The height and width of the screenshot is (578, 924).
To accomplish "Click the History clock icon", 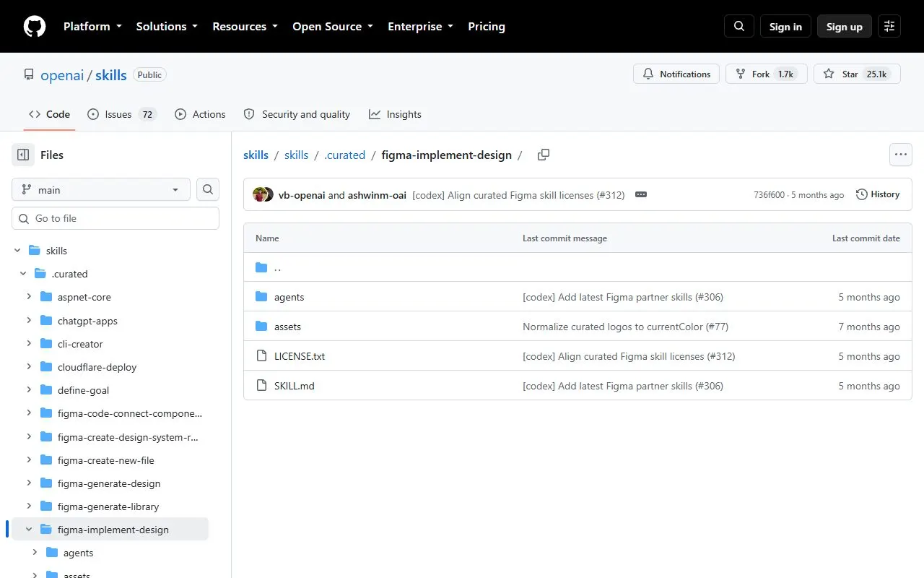I will pos(862,194).
